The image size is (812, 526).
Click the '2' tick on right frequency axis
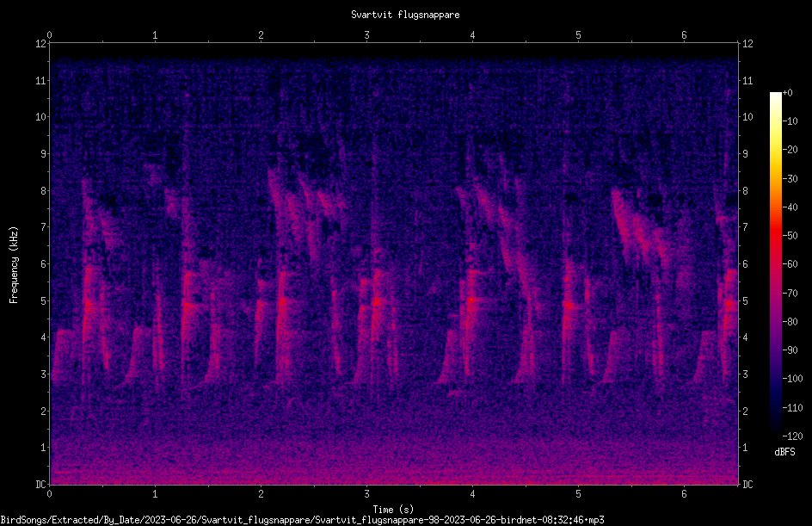746,411
